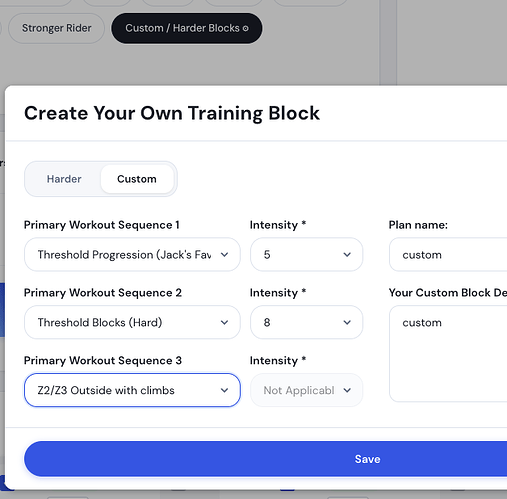Screen dimensions: 507x499
Task: Click the small circle icon in Custom / Harder Blocks
Action: [246, 29]
